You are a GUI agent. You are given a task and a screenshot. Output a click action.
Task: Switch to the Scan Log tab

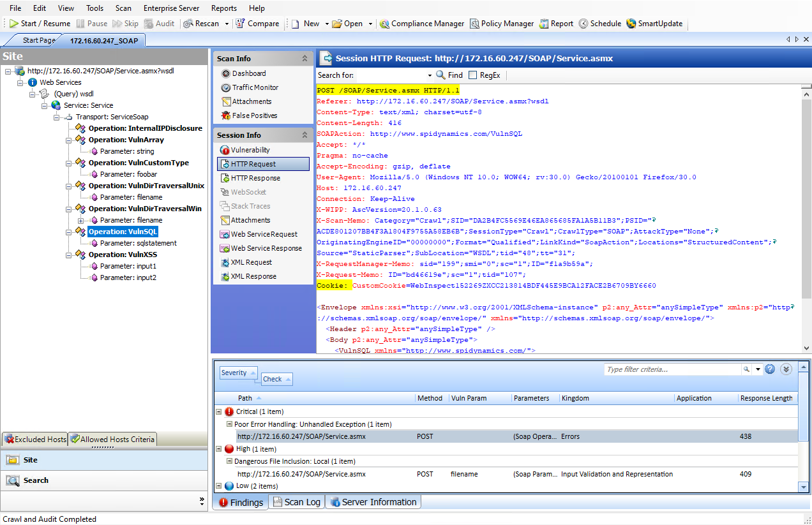(296, 502)
